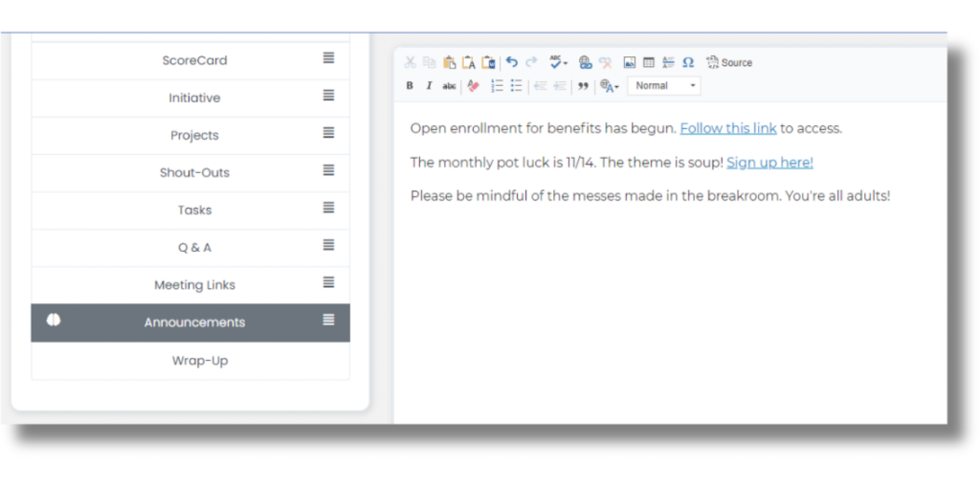Click the Block Quote icon
This screenshot has height=490, width=980.
point(583,86)
